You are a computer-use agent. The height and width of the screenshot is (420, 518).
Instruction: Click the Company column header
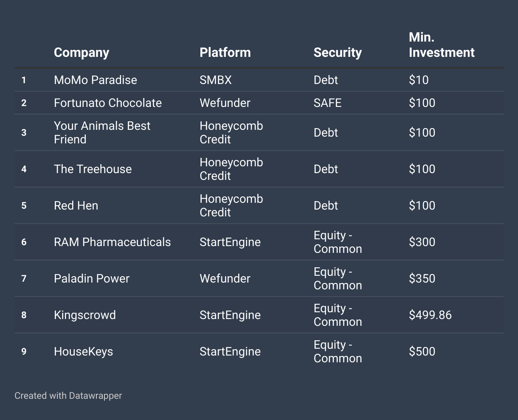pyautogui.click(x=82, y=53)
